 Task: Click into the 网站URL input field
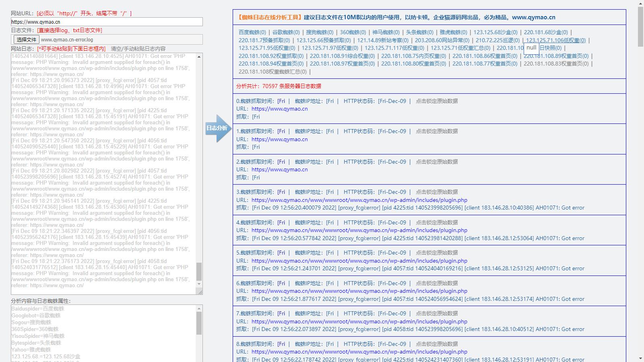point(107,22)
